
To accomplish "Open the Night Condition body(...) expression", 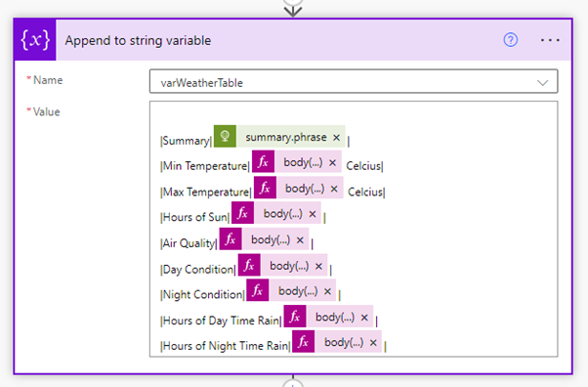I will 298,291.
